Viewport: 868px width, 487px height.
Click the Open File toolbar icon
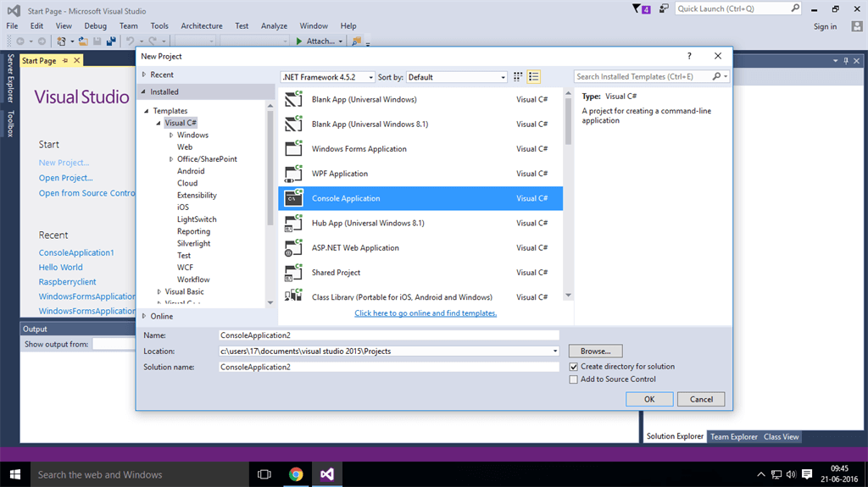pos(83,41)
